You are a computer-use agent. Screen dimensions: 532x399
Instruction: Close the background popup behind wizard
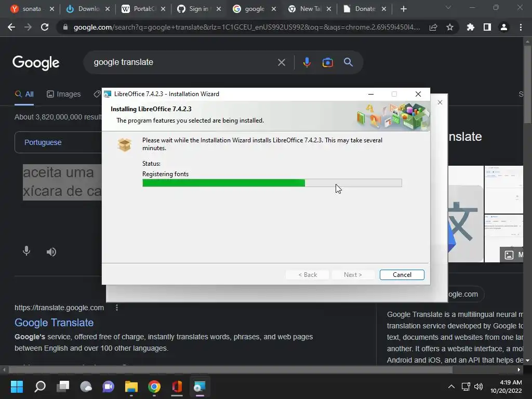[440, 102]
